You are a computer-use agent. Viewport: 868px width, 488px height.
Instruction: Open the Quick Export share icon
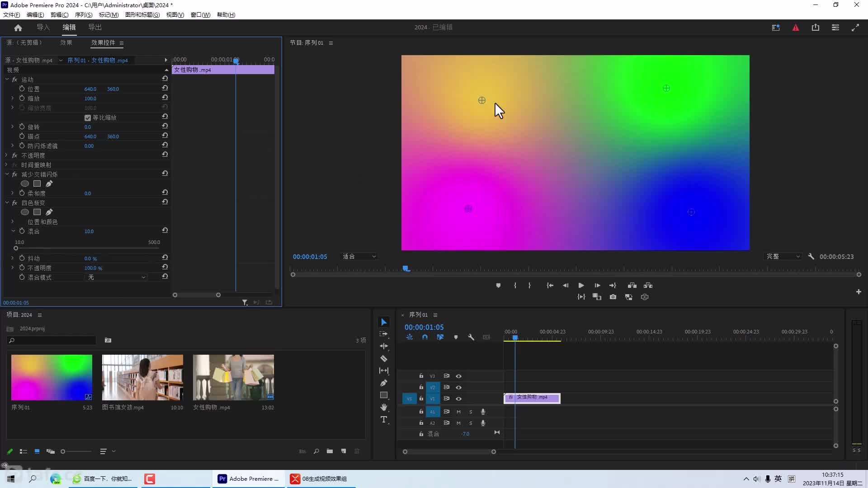click(x=816, y=28)
